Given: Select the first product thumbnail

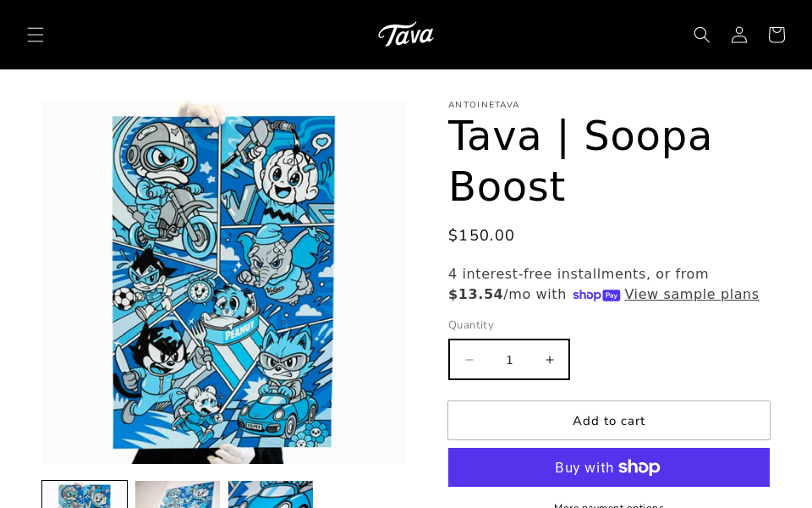Looking at the screenshot, I should [85, 495].
